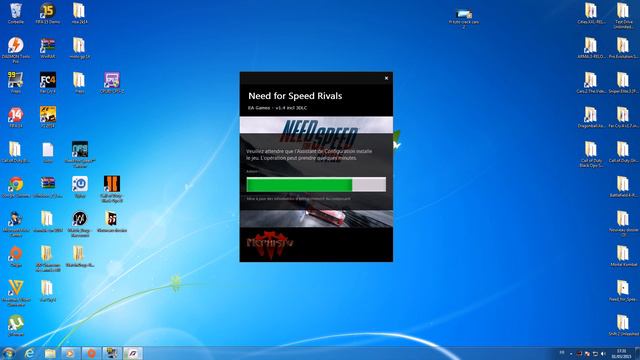Open the Call of Duty Gh... folder

623,152
